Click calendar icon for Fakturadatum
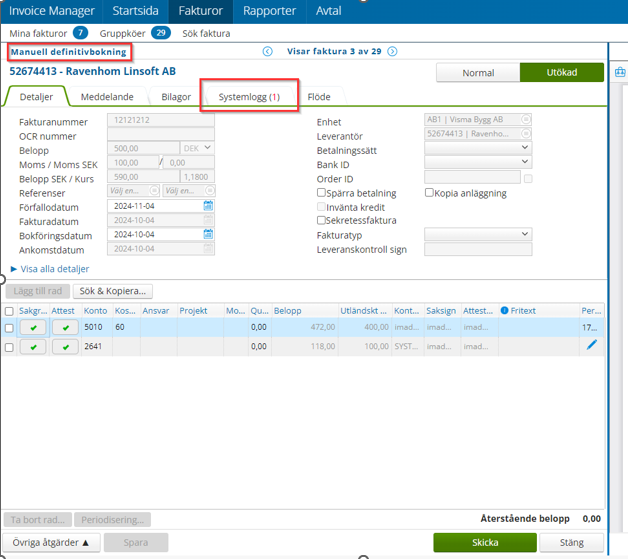The image size is (628, 559). (x=208, y=220)
